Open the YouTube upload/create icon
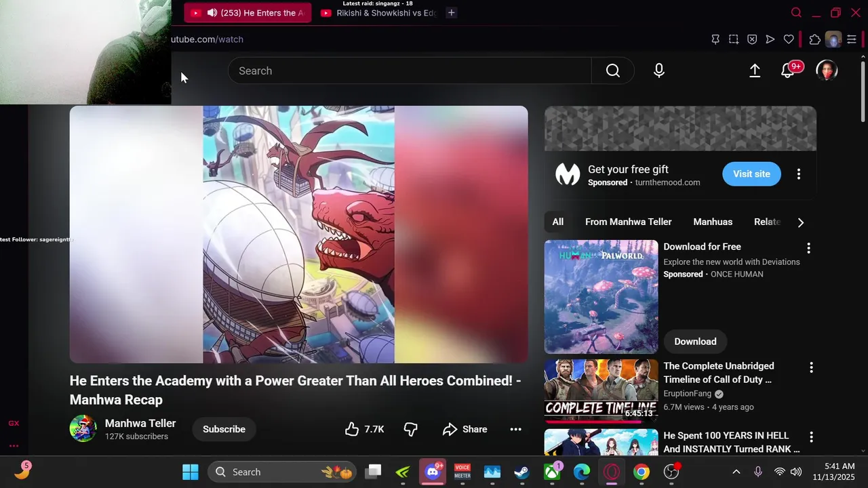Image resolution: width=868 pixels, height=488 pixels. pyautogui.click(x=755, y=70)
